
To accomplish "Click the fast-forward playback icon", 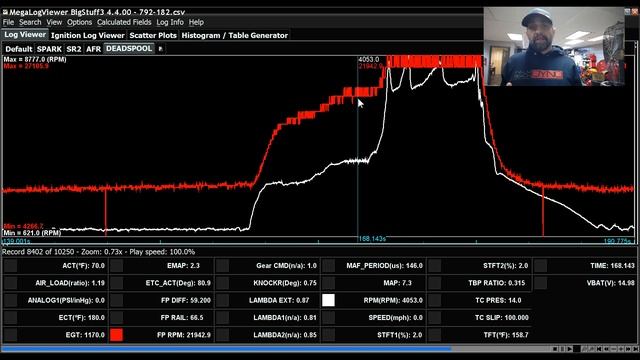I will pos(628,349).
